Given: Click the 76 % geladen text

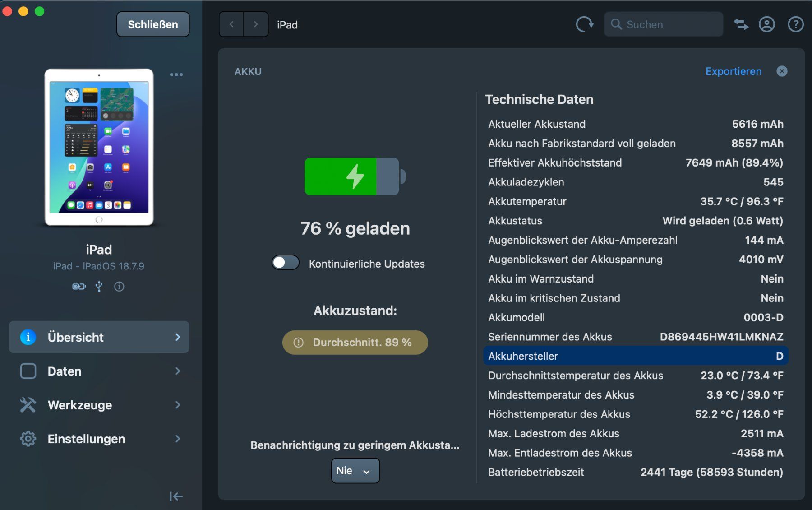Looking at the screenshot, I should tap(355, 228).
